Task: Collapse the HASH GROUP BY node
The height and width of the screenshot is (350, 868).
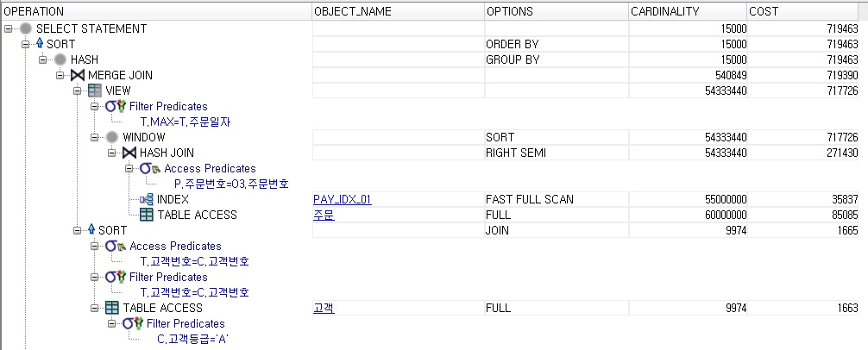Action: tap(42, 59)
